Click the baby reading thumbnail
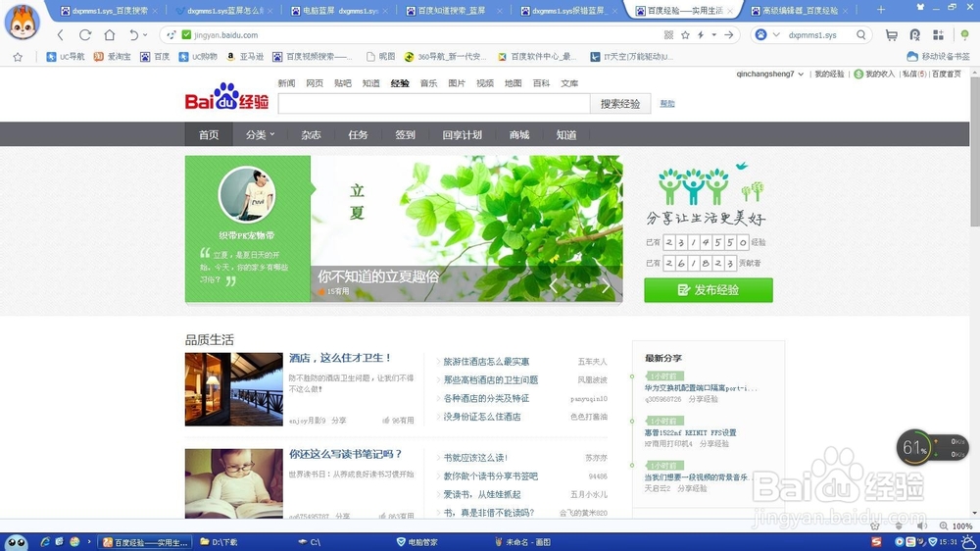The width and height of the screenshot is (980, 551). coord(234,482)
